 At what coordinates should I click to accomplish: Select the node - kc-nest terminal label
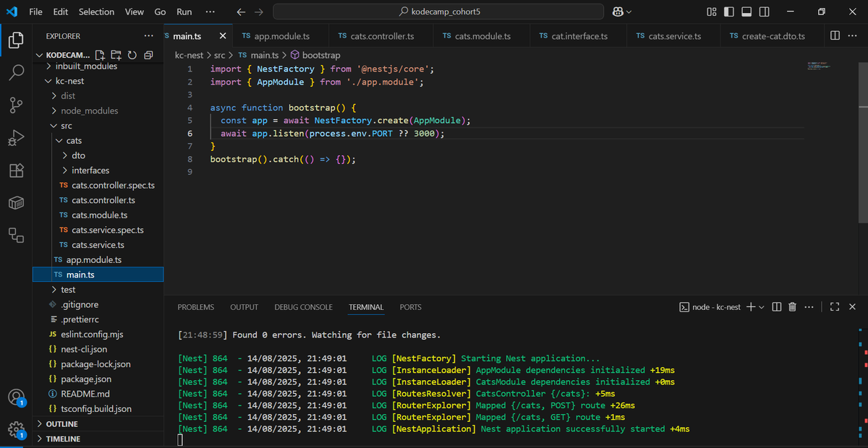[711, 307]
